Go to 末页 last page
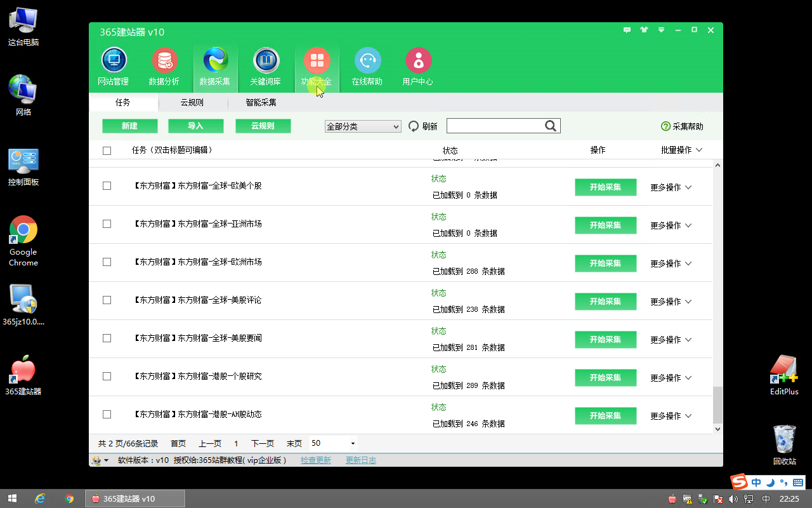The height and width of the screenshot is (508, 812). pos(294,443)
